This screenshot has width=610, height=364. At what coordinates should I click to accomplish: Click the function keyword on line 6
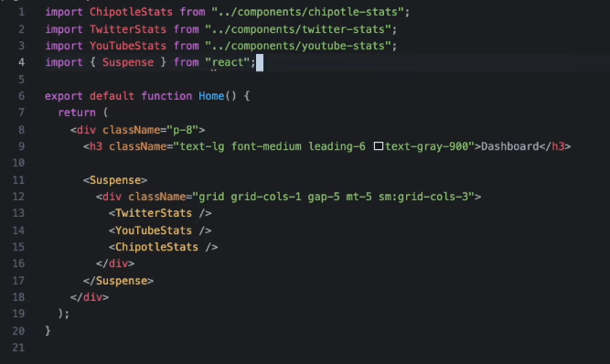click(x=166, y=96)
